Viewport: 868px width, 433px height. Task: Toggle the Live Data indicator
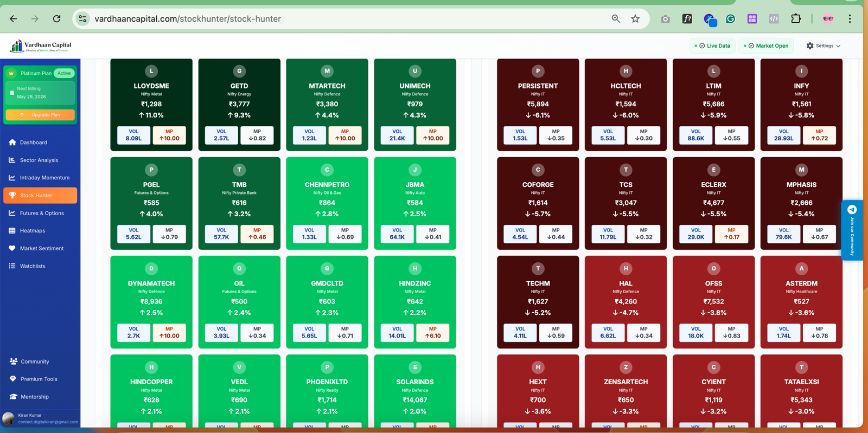[x=713, y=46]
